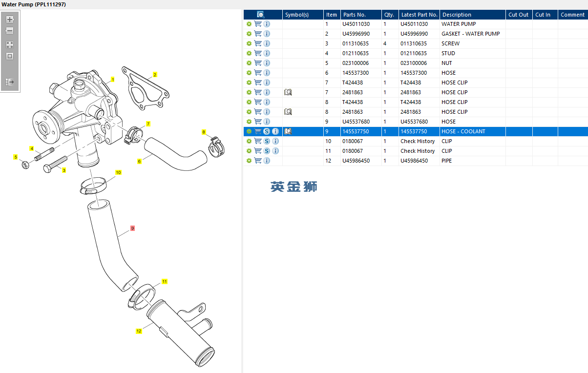Click the list-with-arrow export icon
The height and width of the screenshot is (373, 588).
(x=9, y=82)
